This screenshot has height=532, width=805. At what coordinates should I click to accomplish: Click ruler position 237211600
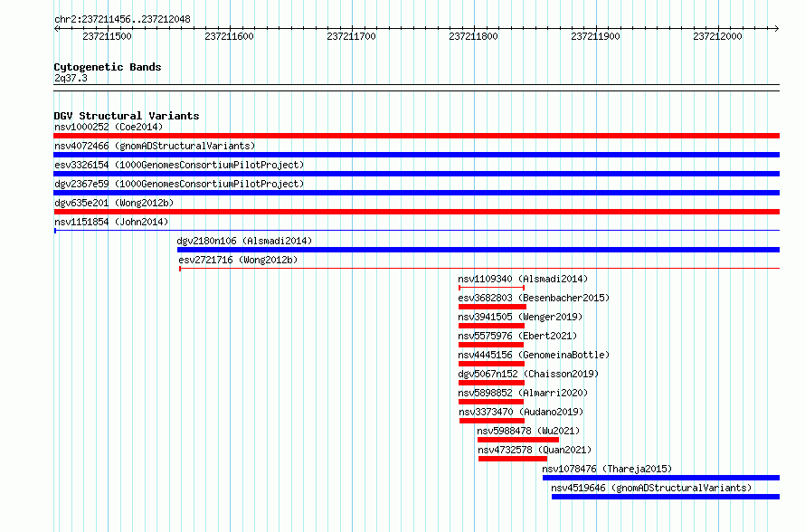click(x=229, y=36)
